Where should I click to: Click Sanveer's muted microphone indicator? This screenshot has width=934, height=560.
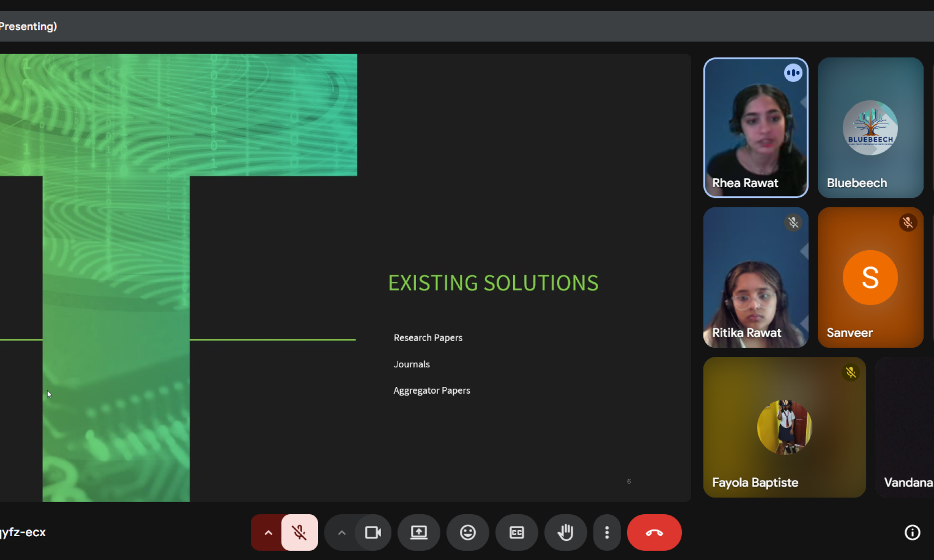pos(908,223)
